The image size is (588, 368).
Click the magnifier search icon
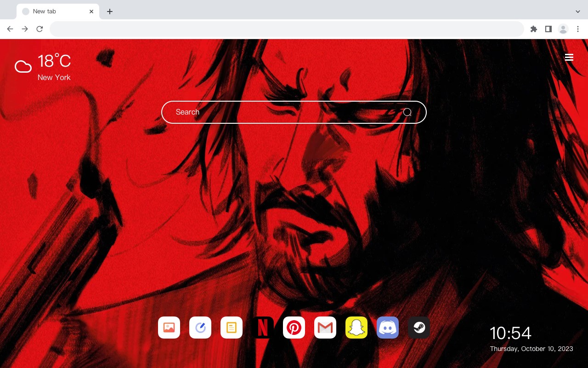coord(407,112)
